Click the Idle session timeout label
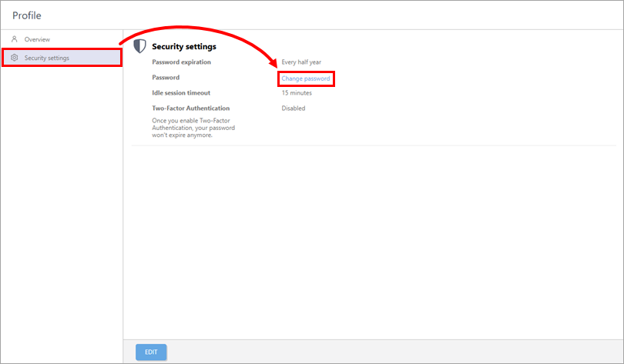The width and height of the screenshot is (624, 364). tap(182, 92)
